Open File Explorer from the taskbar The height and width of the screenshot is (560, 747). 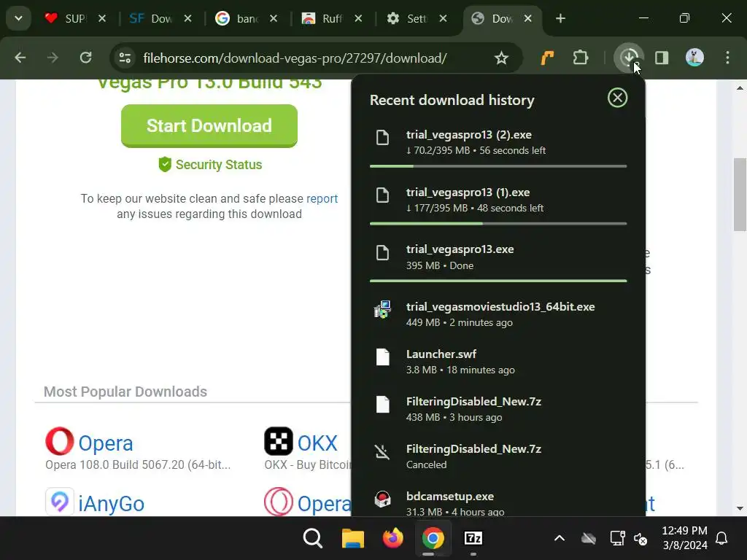coord(353,538)
